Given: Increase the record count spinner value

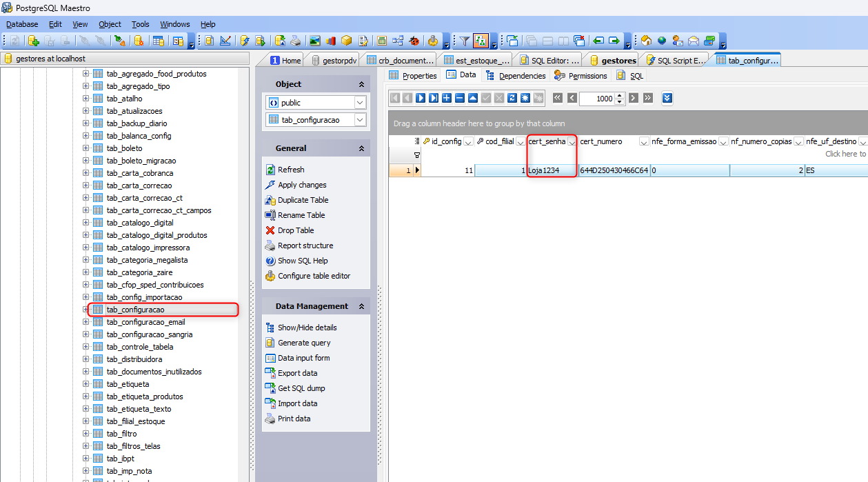Looking at the screenshot, I should [619, 95].
